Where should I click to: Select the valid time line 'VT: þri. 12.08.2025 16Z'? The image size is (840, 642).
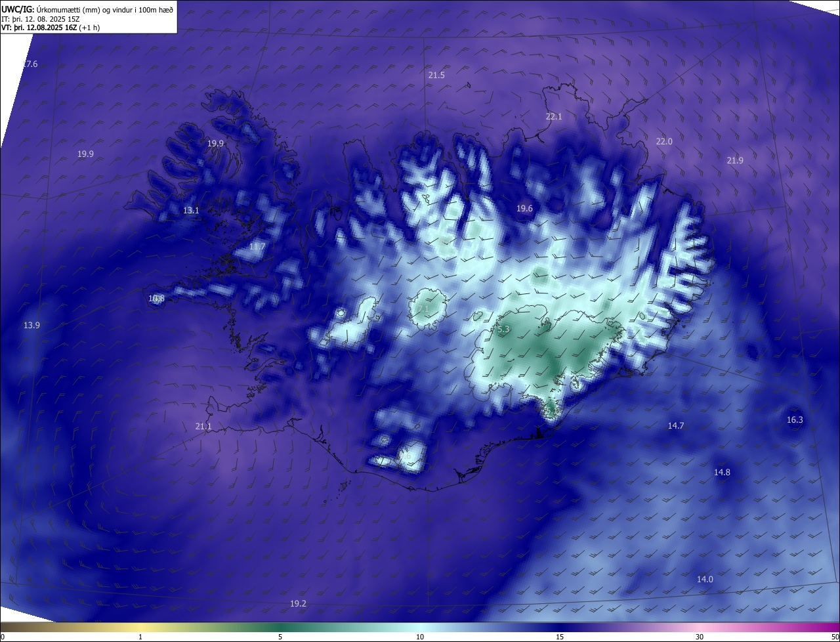coord(38,28)
